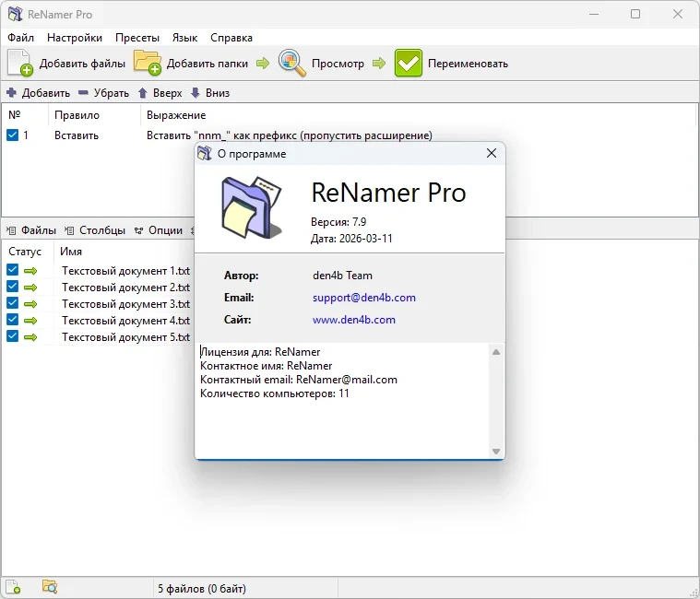Screen dimensions: 700x599
Task: Click green arrow status of документ 3.txt
Action: tap(30, 304)
